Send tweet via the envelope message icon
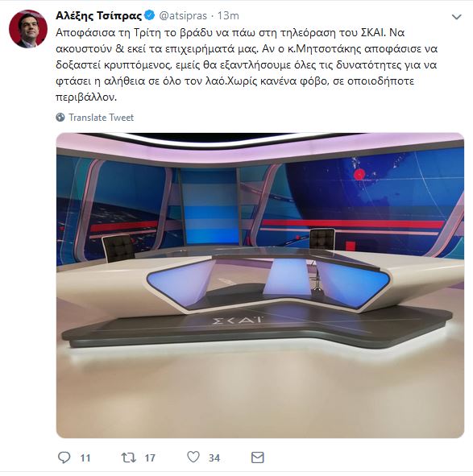473x476 pixels. (x=258, y=457)
